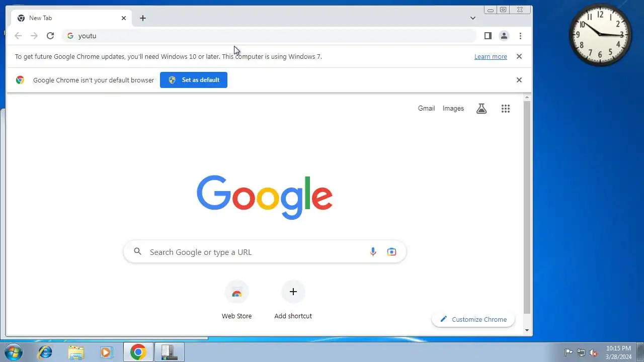Expand the tab search chevron
The height and width of the screenshot is (362, 644).
[x=473, y=18]
